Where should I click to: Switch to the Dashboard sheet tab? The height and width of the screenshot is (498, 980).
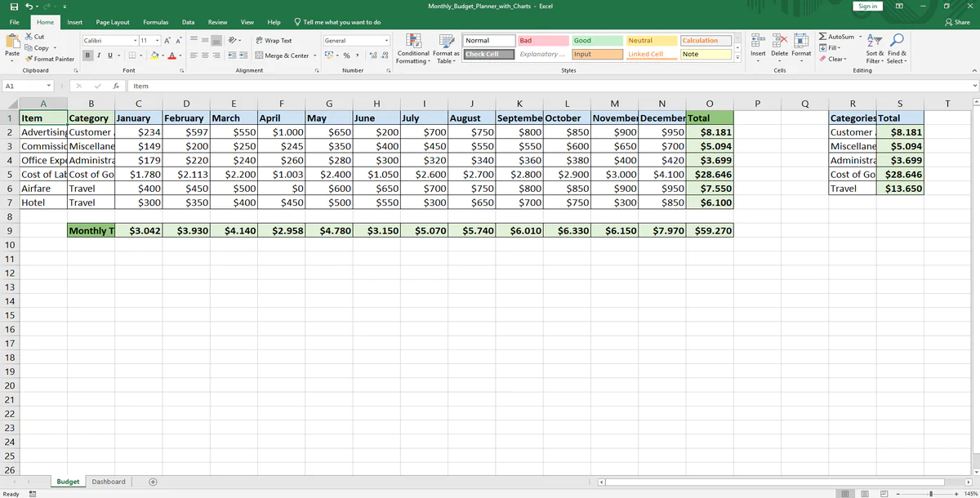click(x=109, y=482)
